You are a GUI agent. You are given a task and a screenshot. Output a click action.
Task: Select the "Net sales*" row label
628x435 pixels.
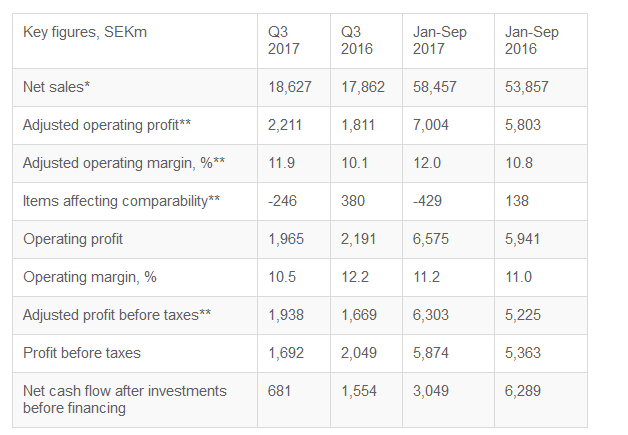coord(56,87)
